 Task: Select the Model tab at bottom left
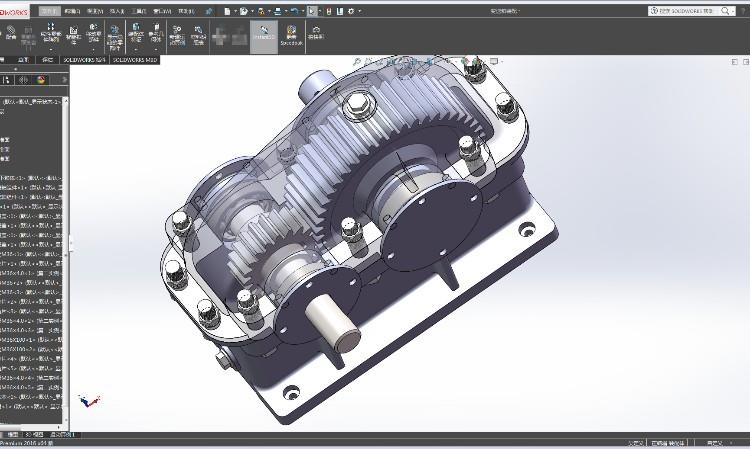13,435
